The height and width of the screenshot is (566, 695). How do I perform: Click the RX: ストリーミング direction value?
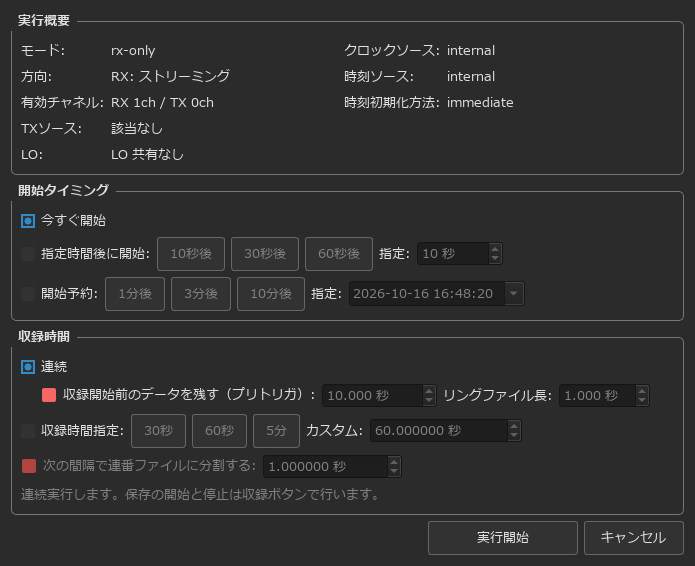coord(170,76)
